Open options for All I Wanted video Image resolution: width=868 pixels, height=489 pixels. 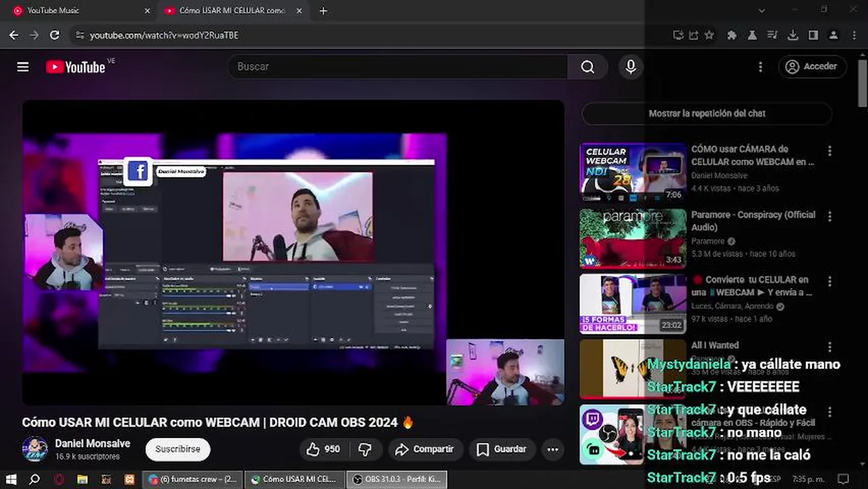[829, 347]
